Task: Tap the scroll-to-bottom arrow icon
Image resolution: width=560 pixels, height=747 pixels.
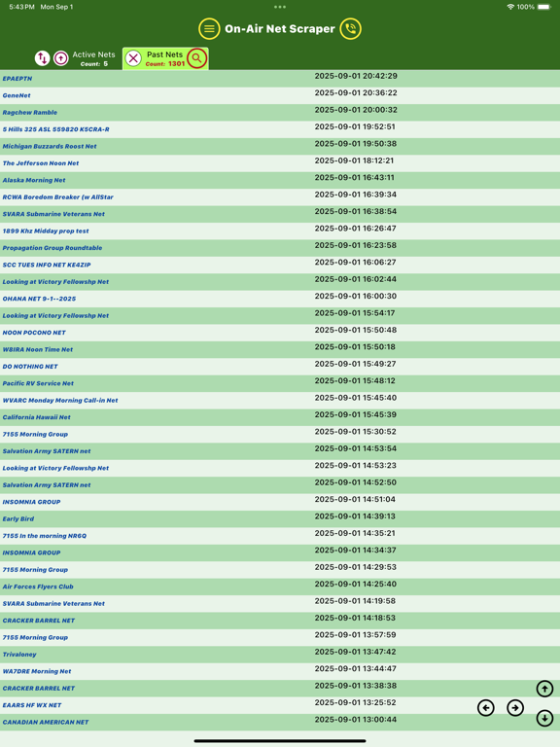Action: pos(544,718)
